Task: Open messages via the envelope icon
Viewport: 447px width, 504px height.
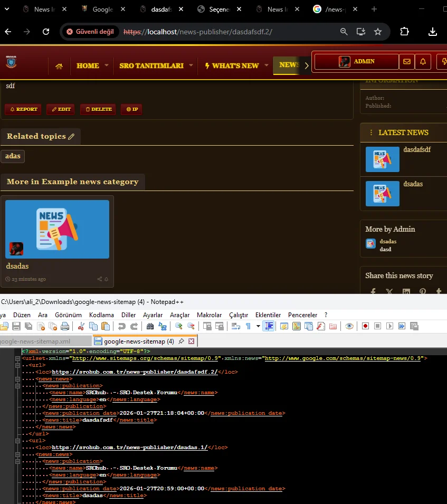Action: point(407,62)
